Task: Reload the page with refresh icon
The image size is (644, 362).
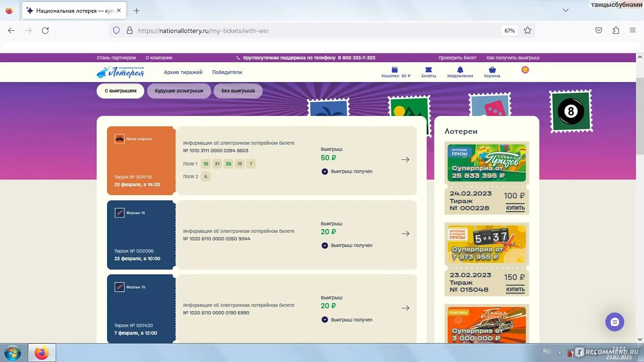Action: [45, 30]
